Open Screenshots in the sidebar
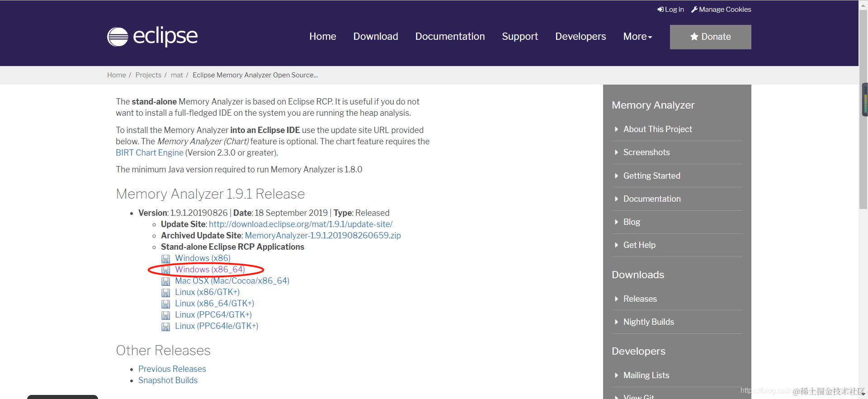 click(x=646, y=152)
